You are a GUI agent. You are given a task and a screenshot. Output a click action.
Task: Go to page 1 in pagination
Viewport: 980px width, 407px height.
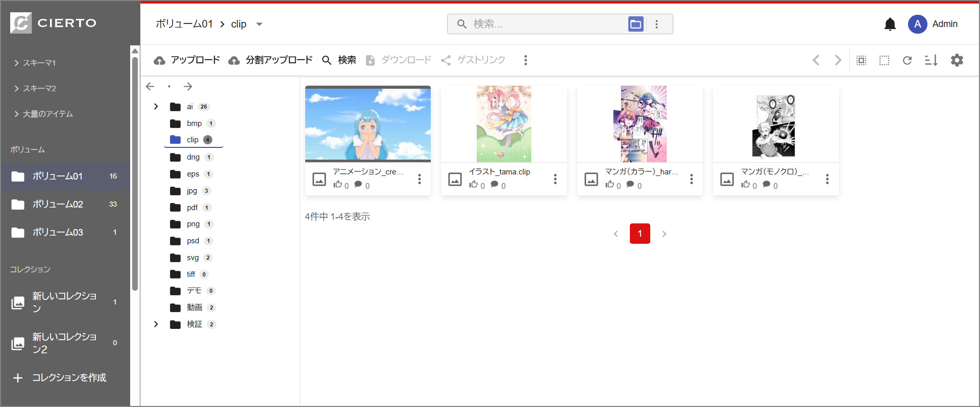640,234
